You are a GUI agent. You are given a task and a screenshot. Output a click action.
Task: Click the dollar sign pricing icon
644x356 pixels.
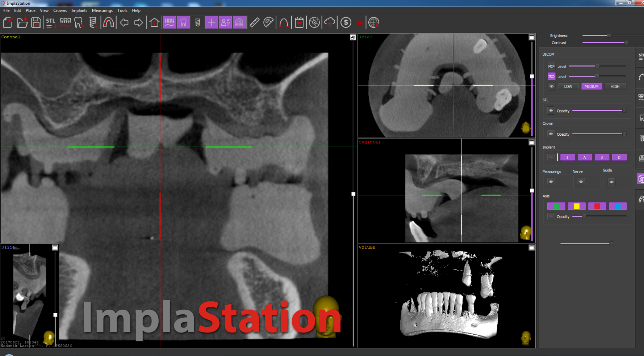[346, 22]
